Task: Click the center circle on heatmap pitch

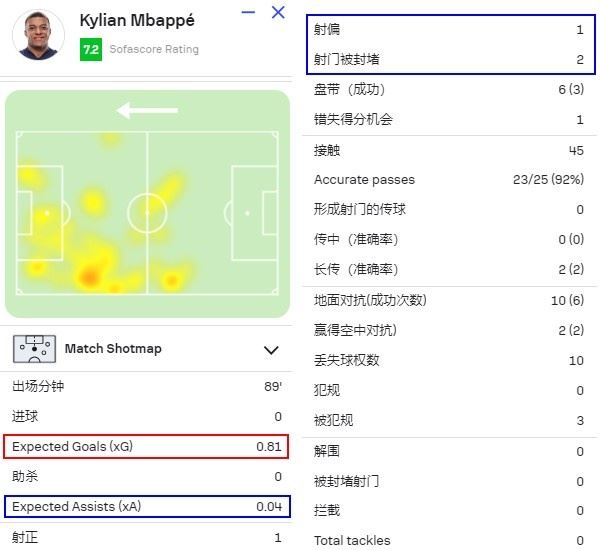Action: (147, 213)
